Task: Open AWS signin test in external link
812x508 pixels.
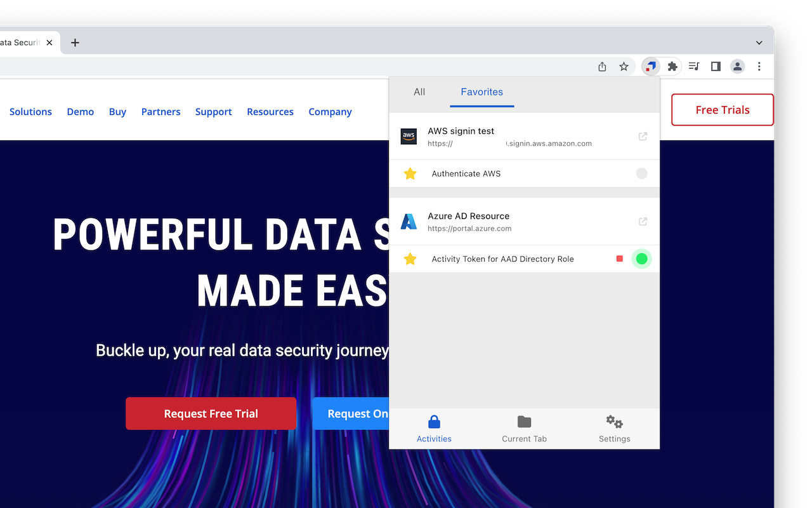Action: click(643, 136)
